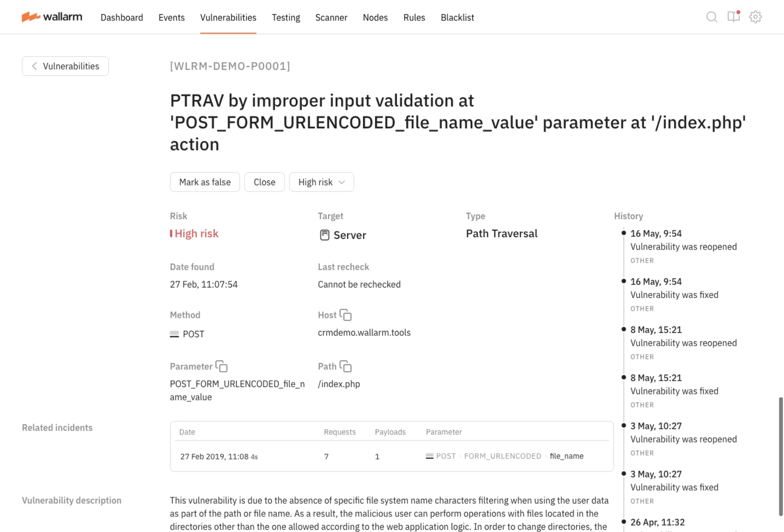784x532 pixels.
Task: Click the Server target icon
Action: 324,235
